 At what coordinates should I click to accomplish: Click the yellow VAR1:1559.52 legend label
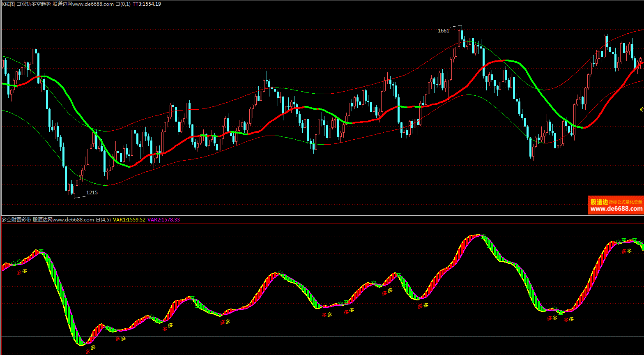point(129,220)
